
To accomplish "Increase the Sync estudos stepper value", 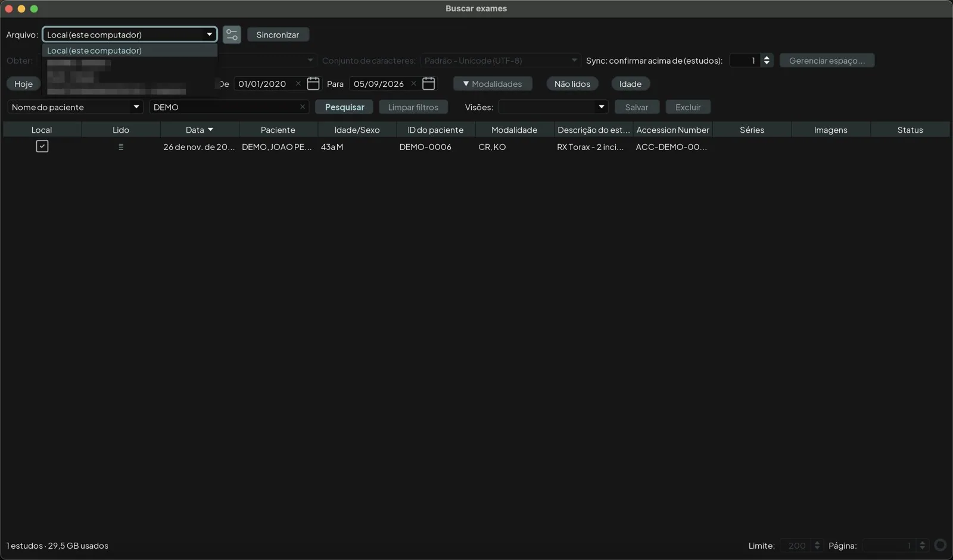I will coord(767,57).
